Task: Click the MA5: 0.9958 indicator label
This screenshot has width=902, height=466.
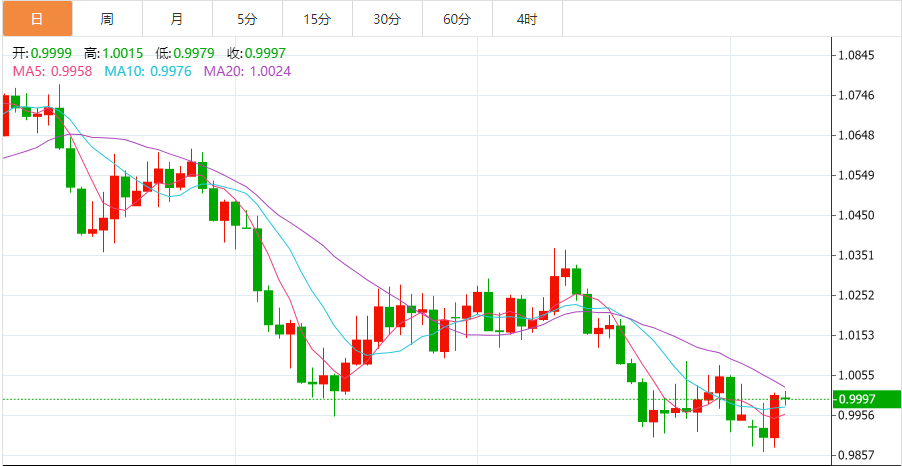Action: pyautogui.click(x=52, y=71)
